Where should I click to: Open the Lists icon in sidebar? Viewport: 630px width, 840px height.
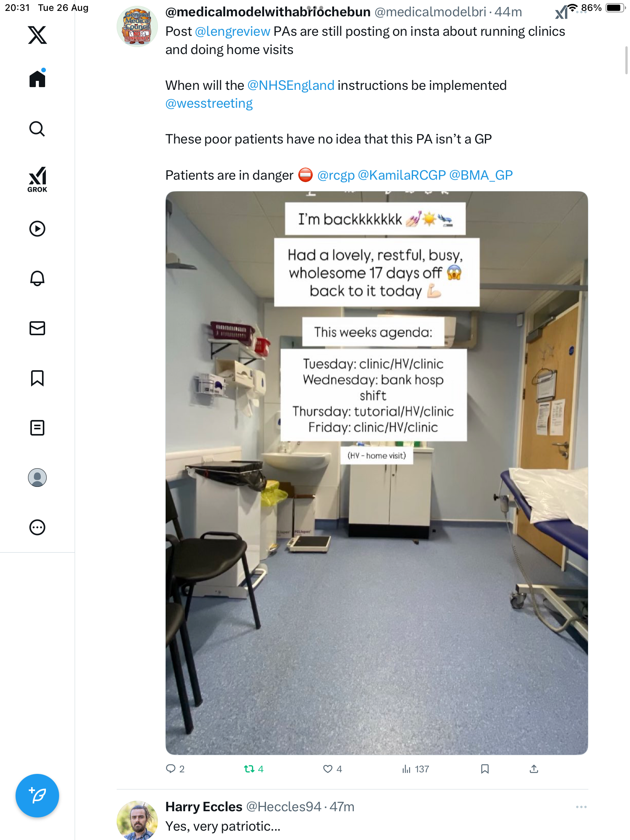tap(37, 428)
